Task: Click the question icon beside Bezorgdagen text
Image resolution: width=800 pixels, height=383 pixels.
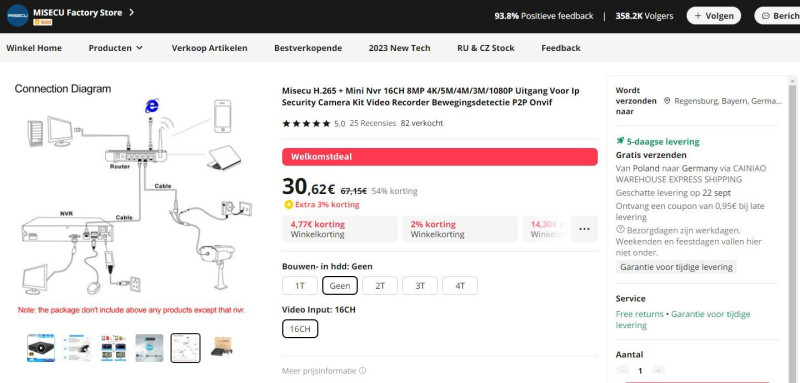Action: (620, 229)
